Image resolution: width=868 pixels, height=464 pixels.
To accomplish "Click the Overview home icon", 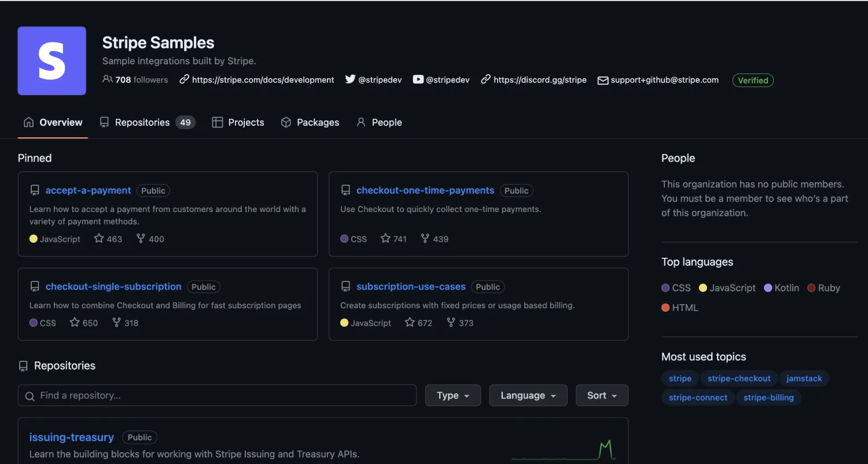I will [x=28, y=122].
